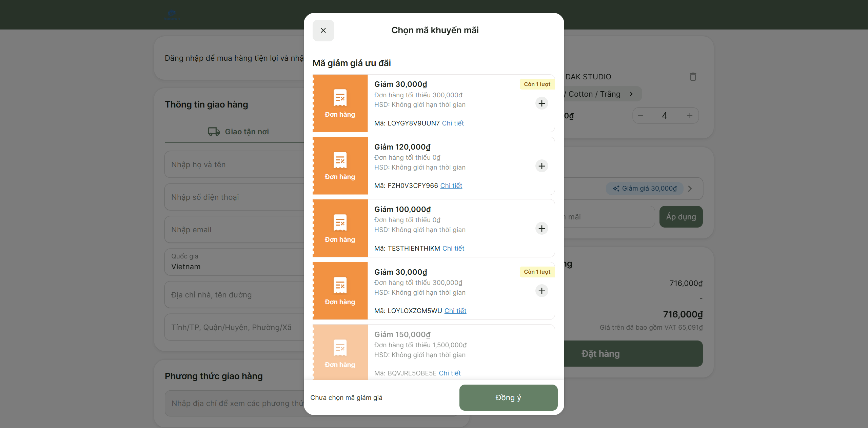The width and height of the screenshot is (868, 428).
Task: Expand the Cotton / Trắng variant chevron
Action: (x=631, y=94)
